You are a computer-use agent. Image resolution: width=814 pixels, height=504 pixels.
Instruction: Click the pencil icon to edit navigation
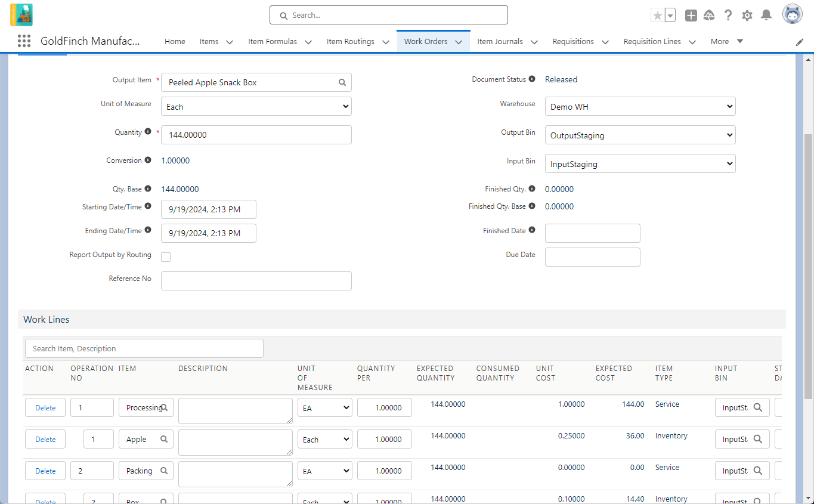click(x=800, y=42)
